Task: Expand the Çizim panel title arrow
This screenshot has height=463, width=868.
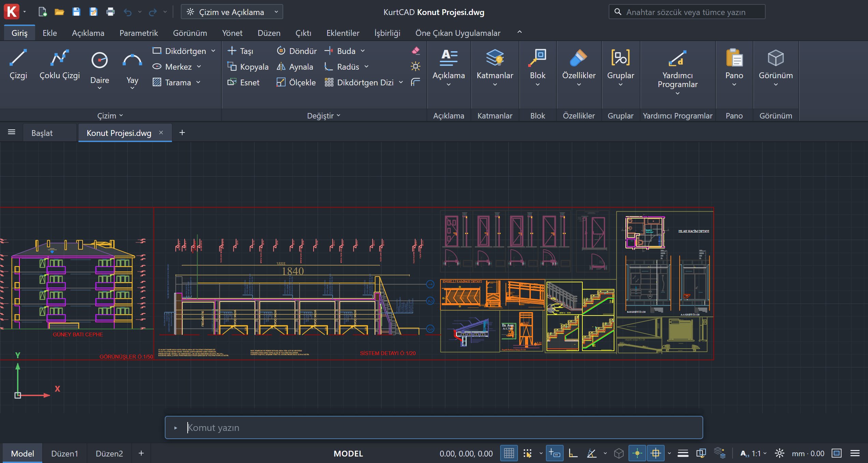Action: click(x=121, y=115)
